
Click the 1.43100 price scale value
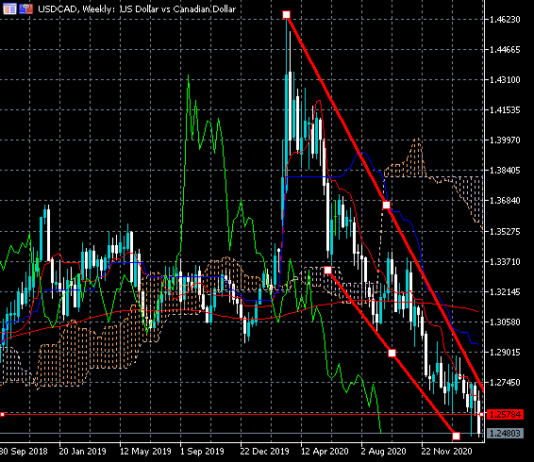coord(505,80)
